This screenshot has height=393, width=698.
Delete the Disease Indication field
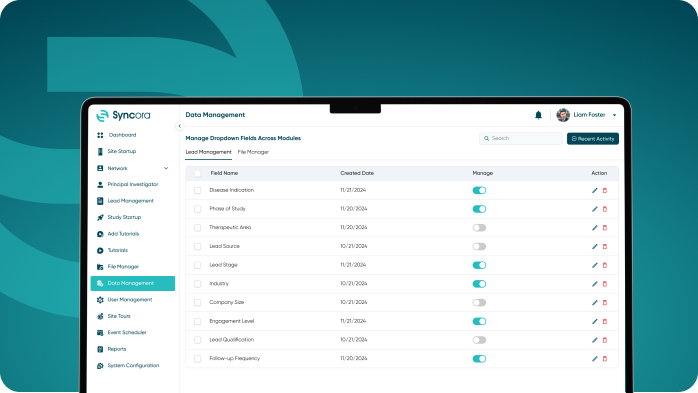click(605, 190)
